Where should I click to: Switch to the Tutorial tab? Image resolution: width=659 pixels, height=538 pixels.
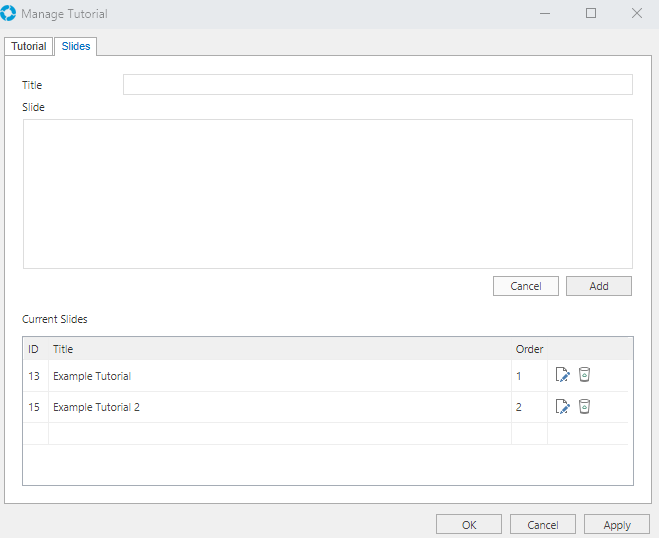(x=29, y=46)
